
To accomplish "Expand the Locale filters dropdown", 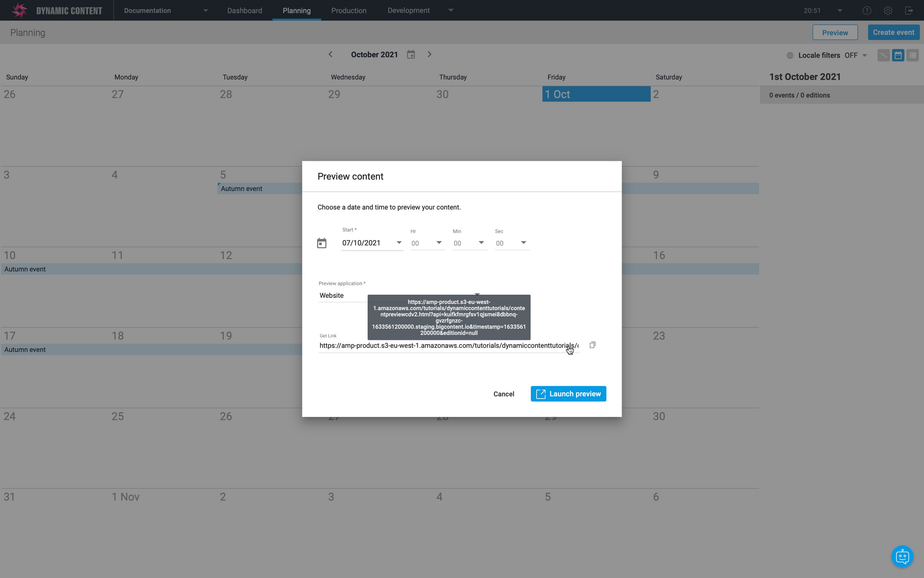I will [x=865, y=55].
